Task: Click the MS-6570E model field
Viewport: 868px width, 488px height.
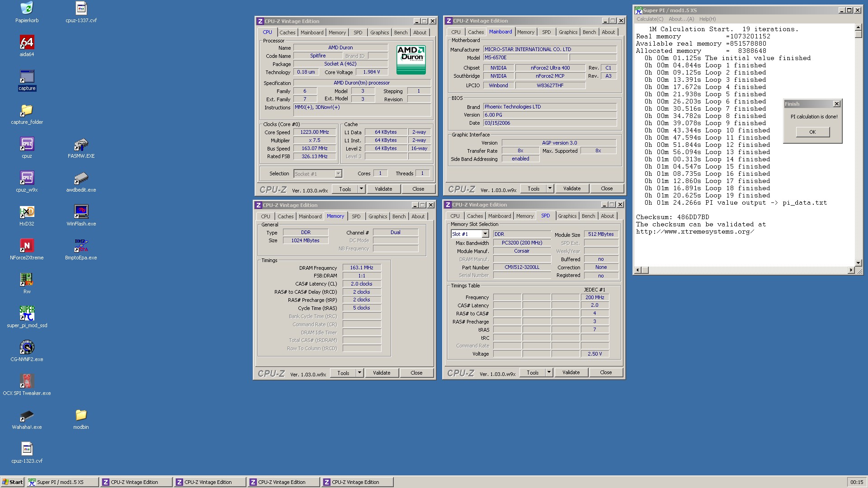Action: [526, 57]
